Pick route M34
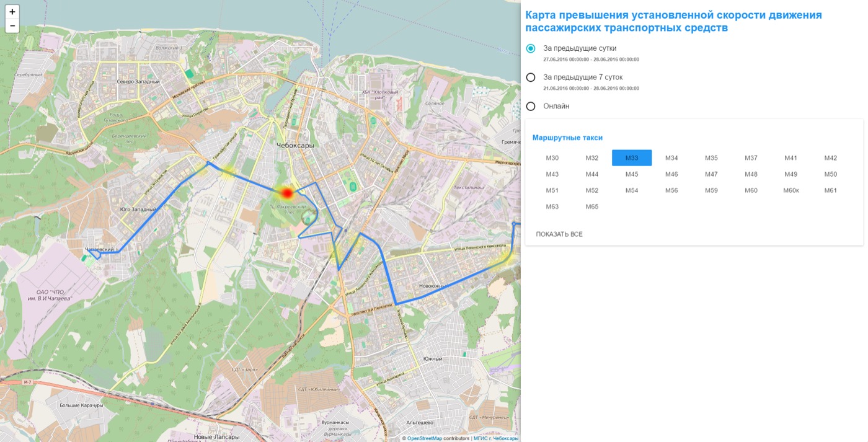 671,158
